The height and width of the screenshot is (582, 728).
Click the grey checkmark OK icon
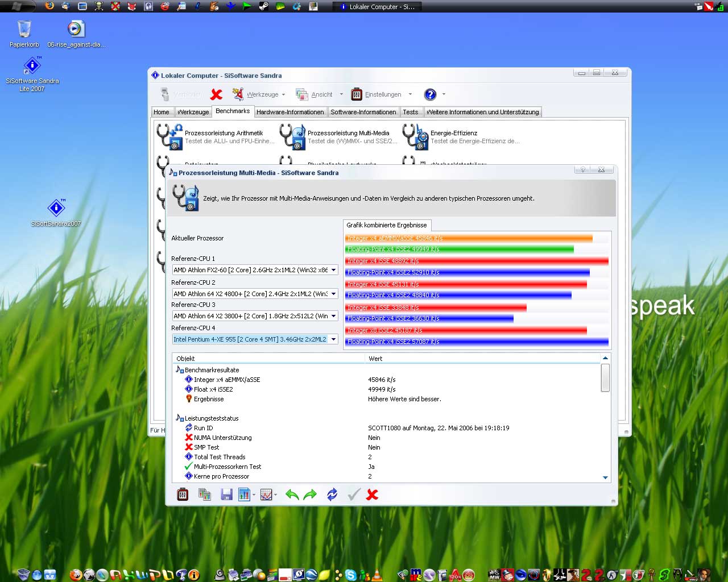tap(354, 494)
